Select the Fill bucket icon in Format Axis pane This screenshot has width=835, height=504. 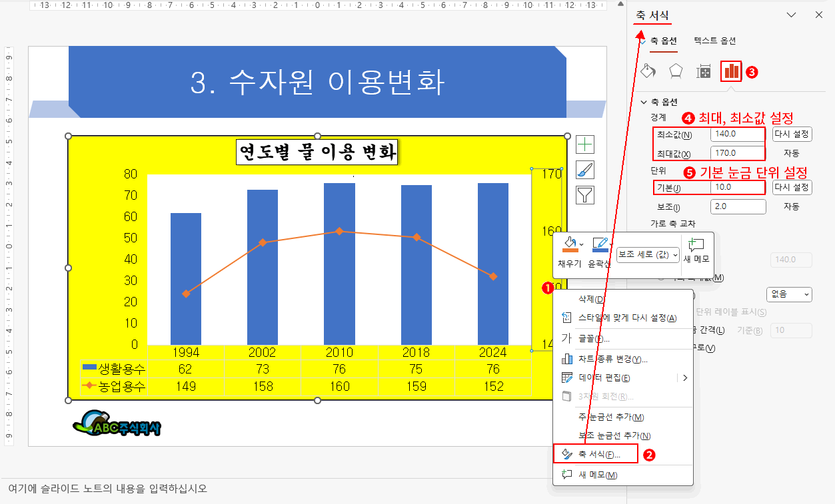click(647, 70)
